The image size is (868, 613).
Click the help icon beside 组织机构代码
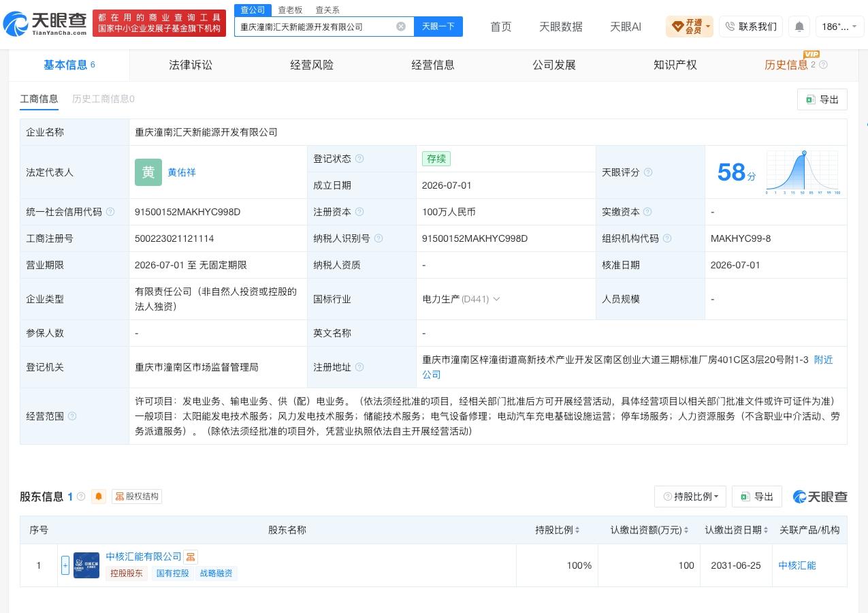[x=667, y=238]
